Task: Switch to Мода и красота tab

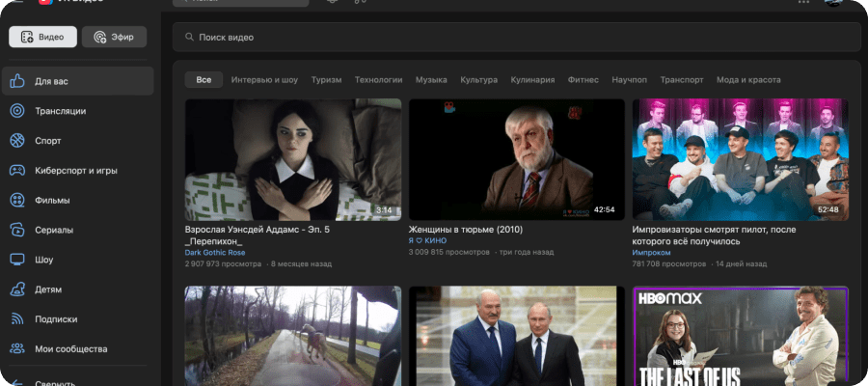Action: click(748, 80)
